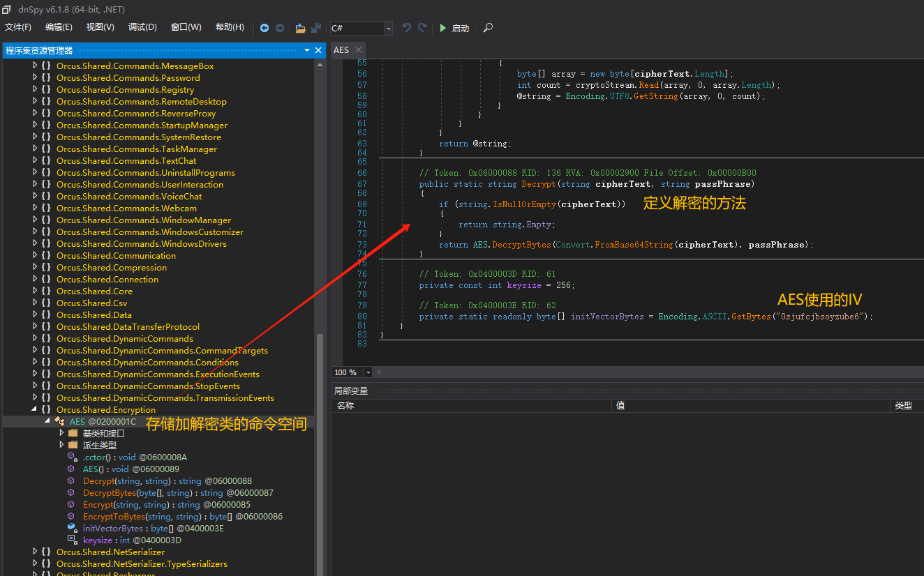Collapse the Orcus.Shared.Encryption namespace node

(35, 409)
